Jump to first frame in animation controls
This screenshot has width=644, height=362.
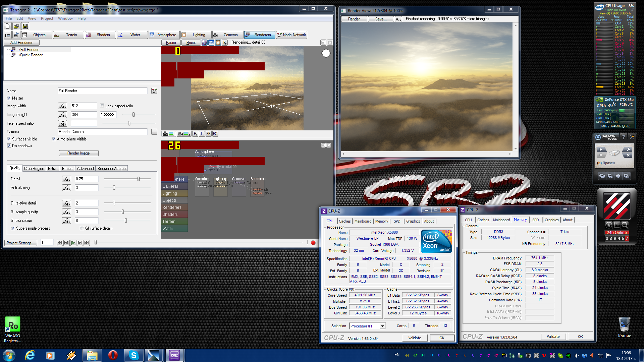pos(59,243)
